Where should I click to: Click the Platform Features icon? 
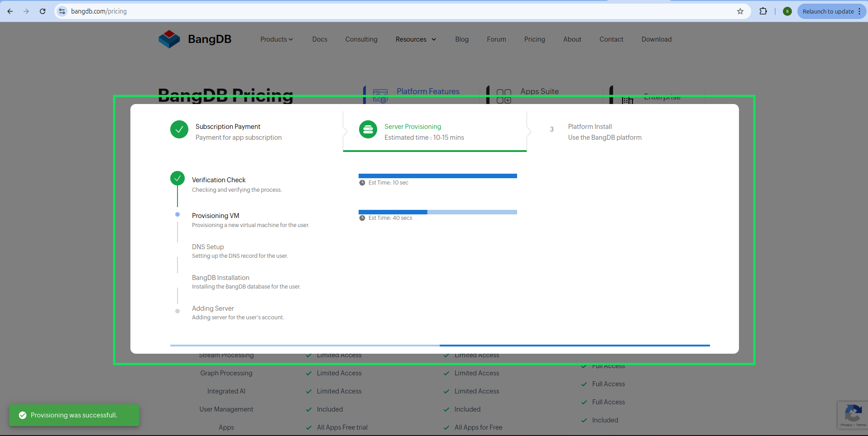click(x=380, y=96)
